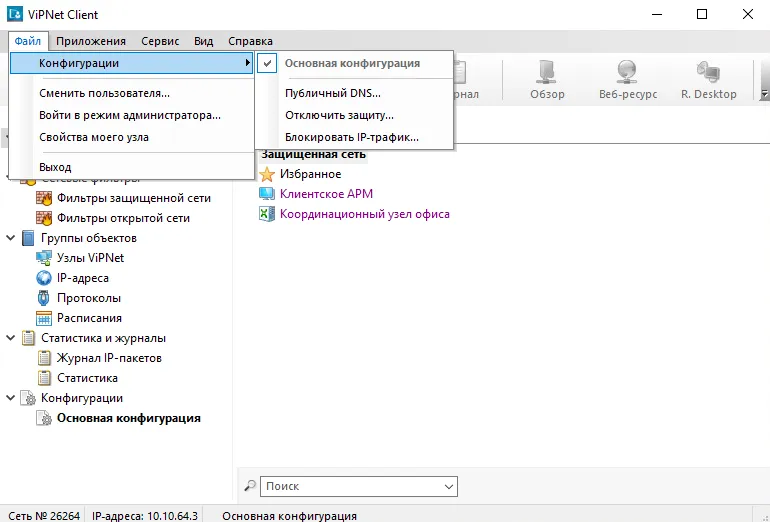The image size is (770, 522).
Task: Select Координационный узел офиса node
Action: (x=364, y=214)
